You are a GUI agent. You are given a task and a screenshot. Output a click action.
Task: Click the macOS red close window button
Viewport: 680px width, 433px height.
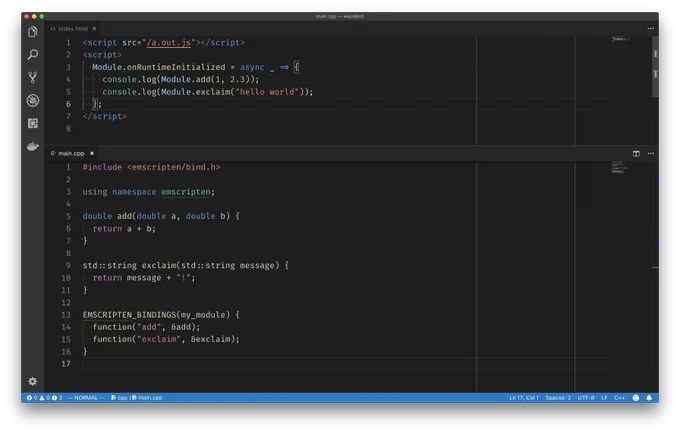(27, 16)
